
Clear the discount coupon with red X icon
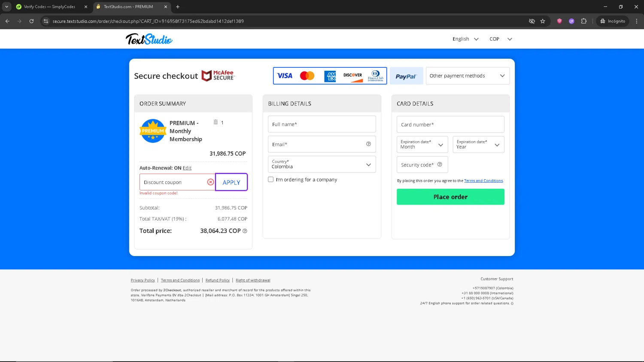(x=210, y=182)
